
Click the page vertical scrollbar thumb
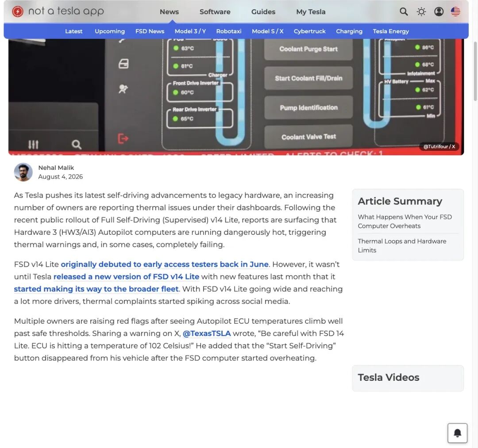(x=475, y=71)
